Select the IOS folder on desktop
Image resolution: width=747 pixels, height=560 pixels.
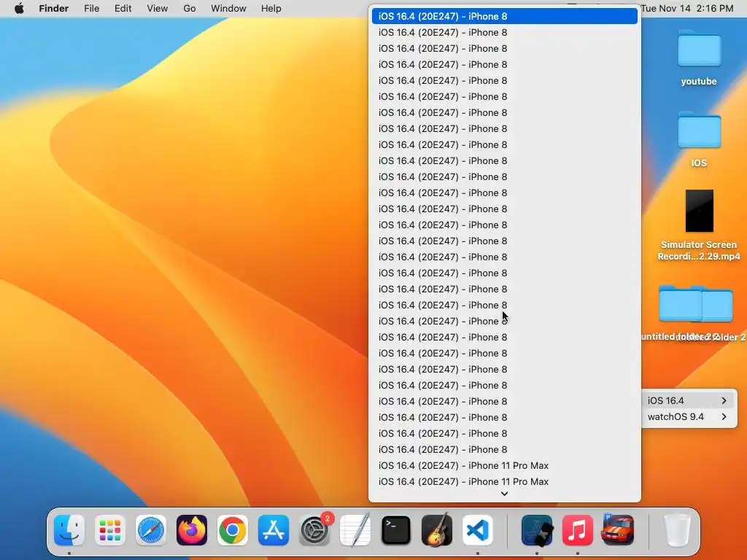pos(699,139)
